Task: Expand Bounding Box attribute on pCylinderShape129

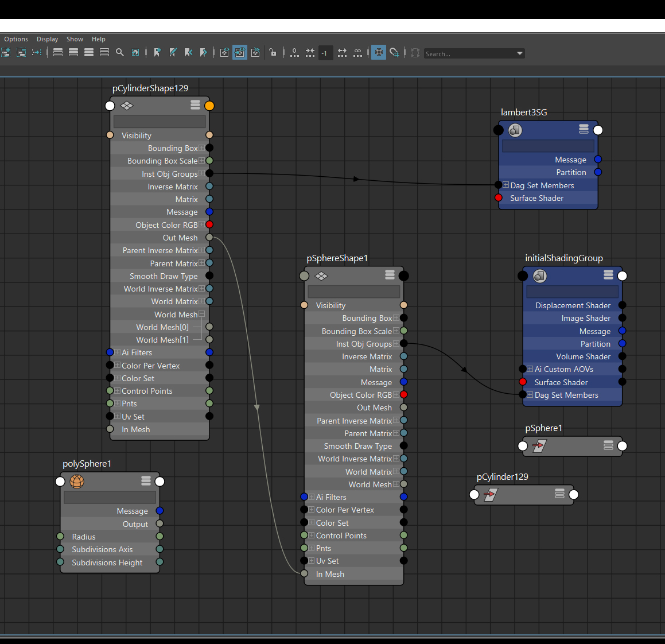Action: (201, 148)
